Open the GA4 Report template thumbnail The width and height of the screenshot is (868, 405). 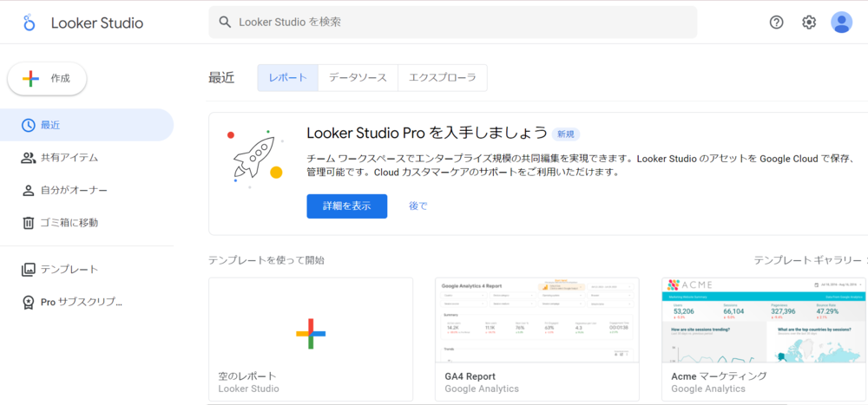pos(537,320)
